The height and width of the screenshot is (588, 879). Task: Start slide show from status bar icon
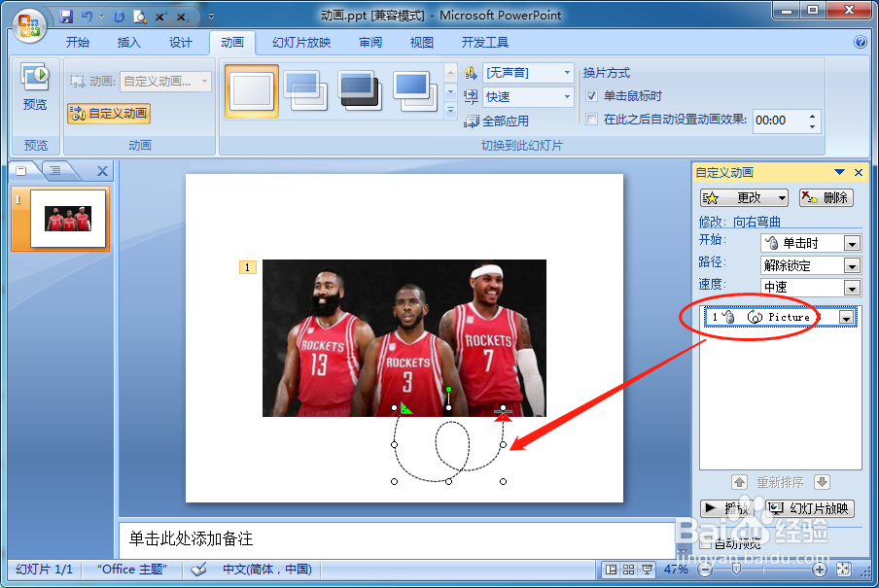[647, 570]
